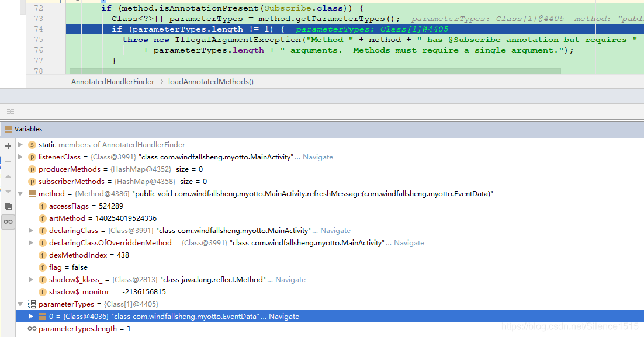Select the dexMethodIndex = 438 field
Image resolution: width=644 pixels, height=337 pixels.
point(330,255)
